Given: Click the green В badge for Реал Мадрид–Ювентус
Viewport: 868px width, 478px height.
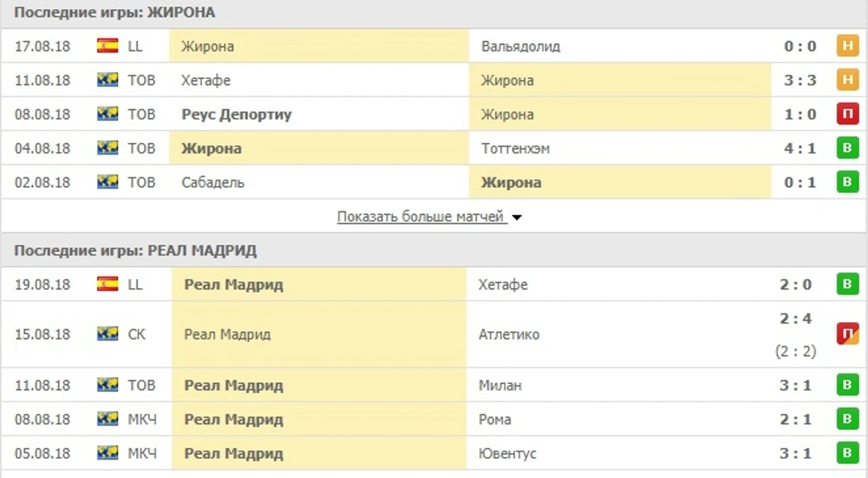Looking at the screenshot, I should coord(847,454).
